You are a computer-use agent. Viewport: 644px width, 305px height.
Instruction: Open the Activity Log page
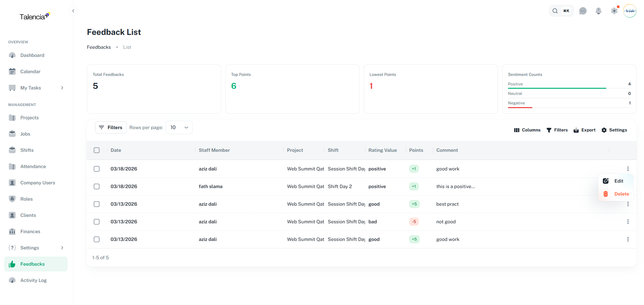(33, 280)
